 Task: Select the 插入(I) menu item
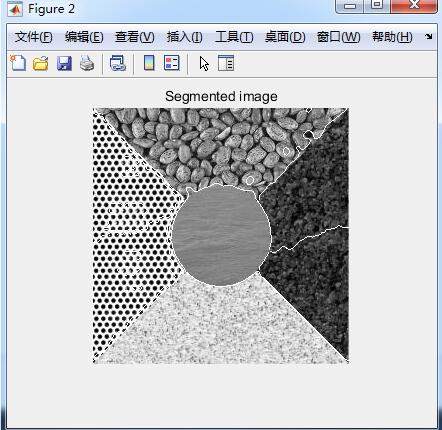[184, 37]
